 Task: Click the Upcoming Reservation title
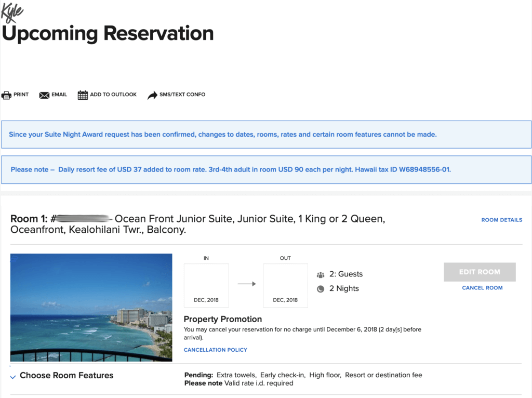tap(108, 34)
